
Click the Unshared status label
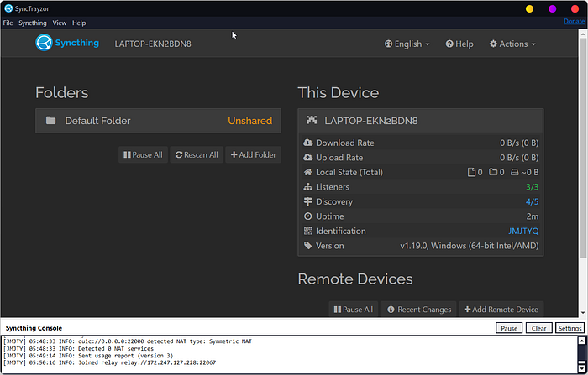(x=249, y=121)
